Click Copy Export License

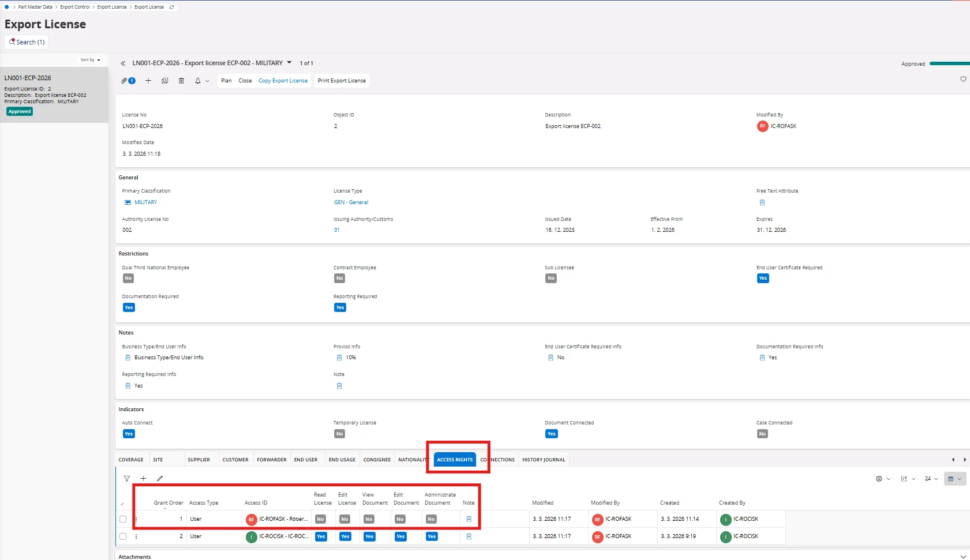[283, 81]
